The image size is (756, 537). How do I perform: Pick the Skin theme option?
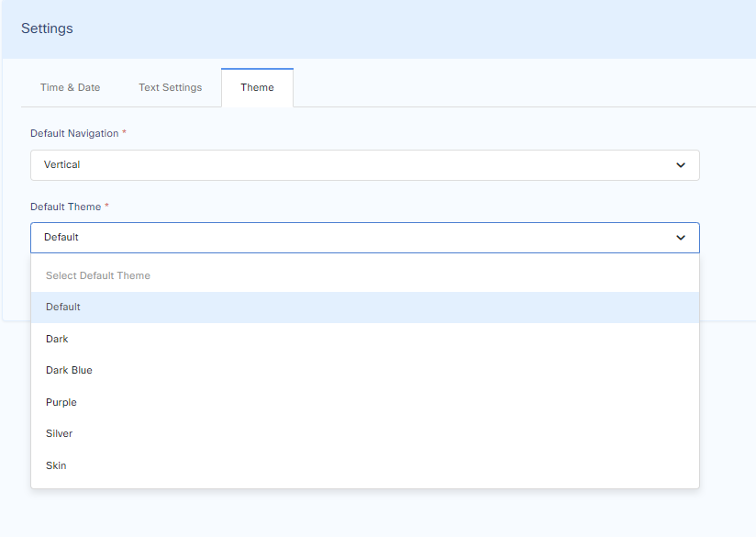(56, 465)
